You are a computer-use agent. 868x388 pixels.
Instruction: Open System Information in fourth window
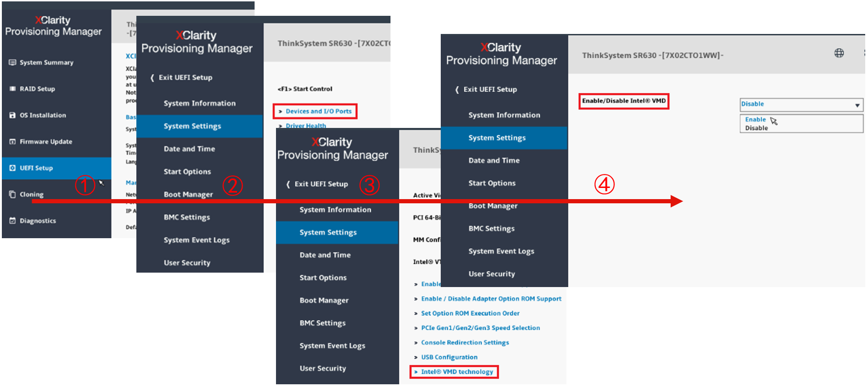pos(504,115)
